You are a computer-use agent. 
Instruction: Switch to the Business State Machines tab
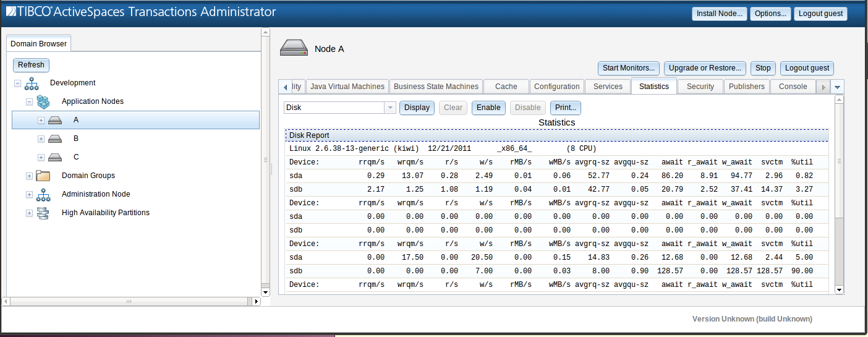click(x=436, y=87)
